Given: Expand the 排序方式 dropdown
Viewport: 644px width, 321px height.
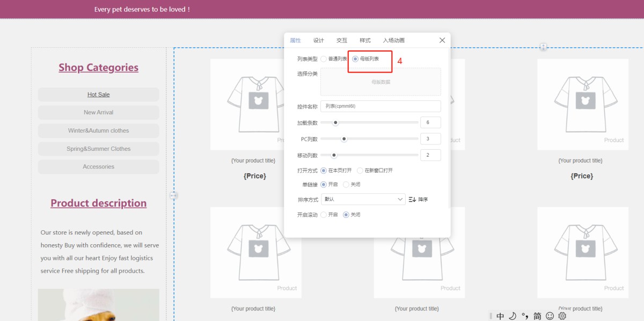Looking at the screenshot, I should pos(363,199).
